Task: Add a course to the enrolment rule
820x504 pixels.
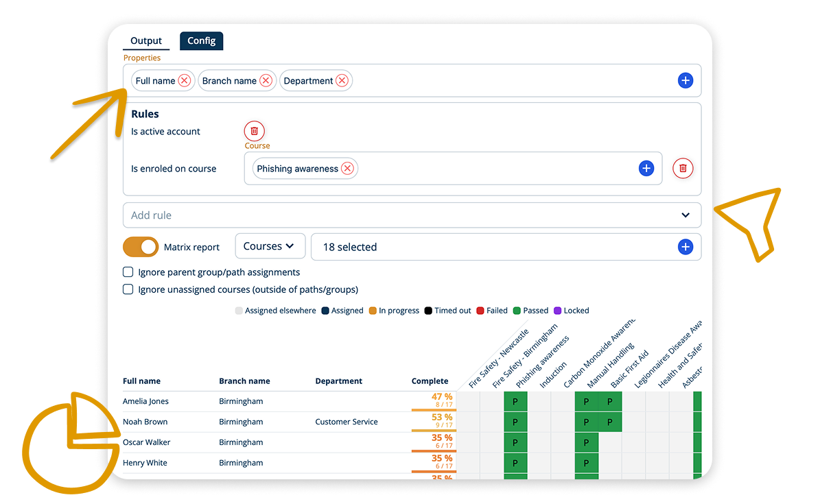Action: 646,169
